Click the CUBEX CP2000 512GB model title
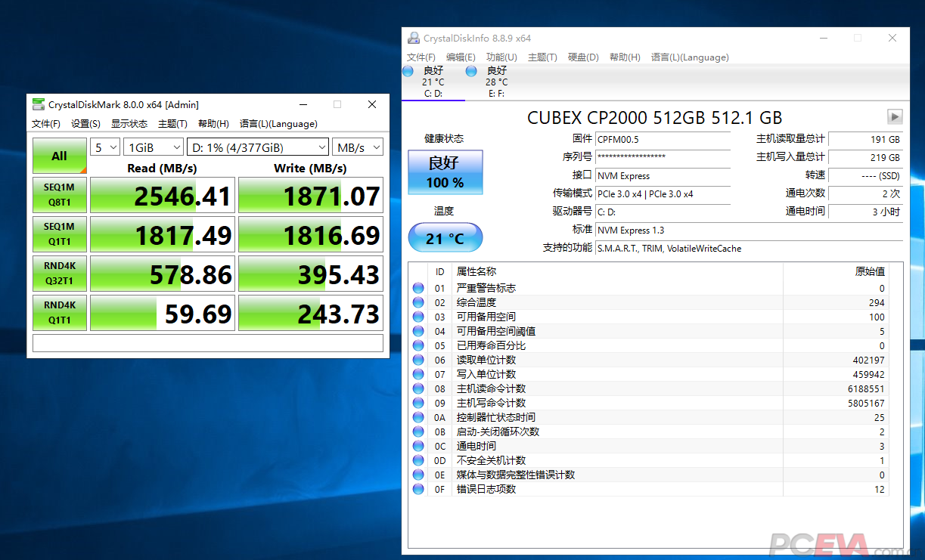This screenshot has height=560, width=925. point(654,118)
